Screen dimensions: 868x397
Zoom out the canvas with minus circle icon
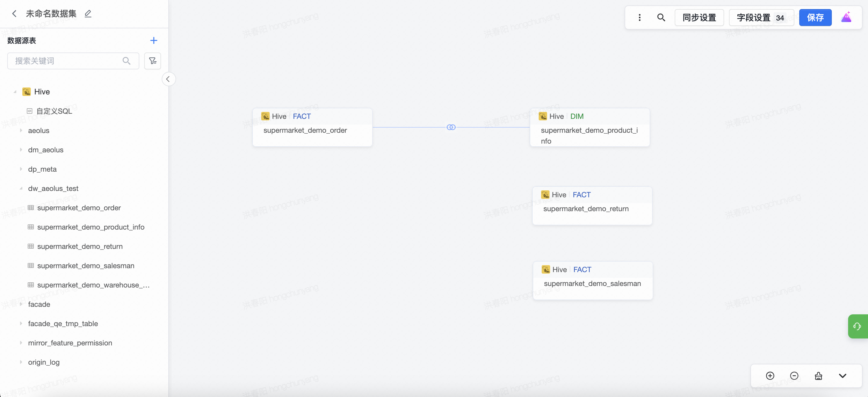click(794, 376)
